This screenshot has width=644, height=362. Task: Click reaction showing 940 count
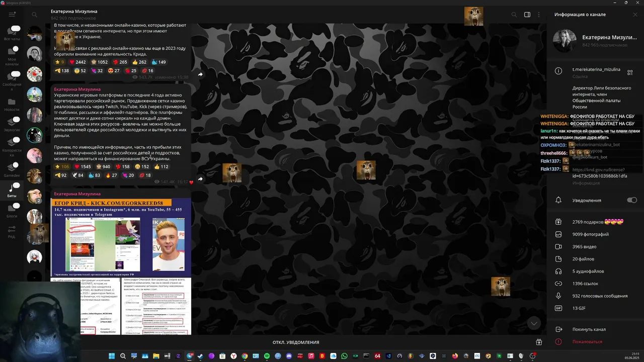(x=103, y=167)
